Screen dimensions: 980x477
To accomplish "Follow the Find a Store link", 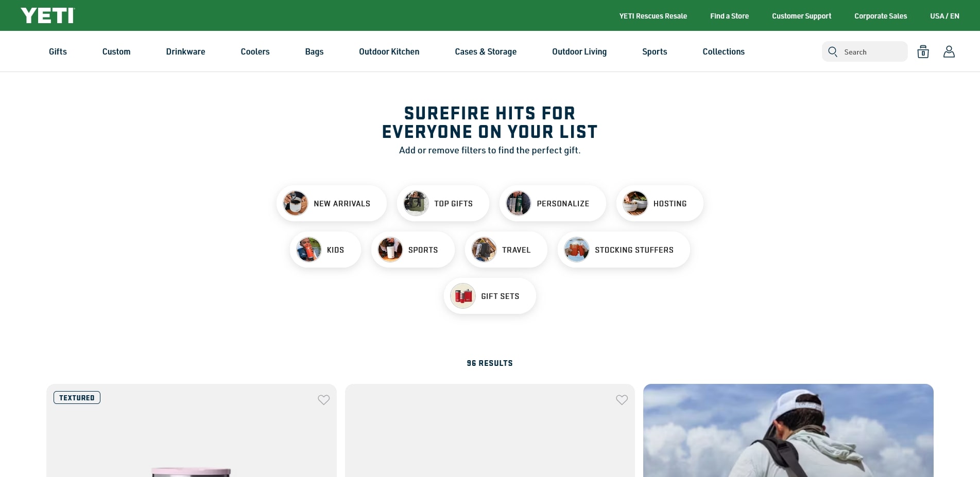I will click(x=729, y=16).
